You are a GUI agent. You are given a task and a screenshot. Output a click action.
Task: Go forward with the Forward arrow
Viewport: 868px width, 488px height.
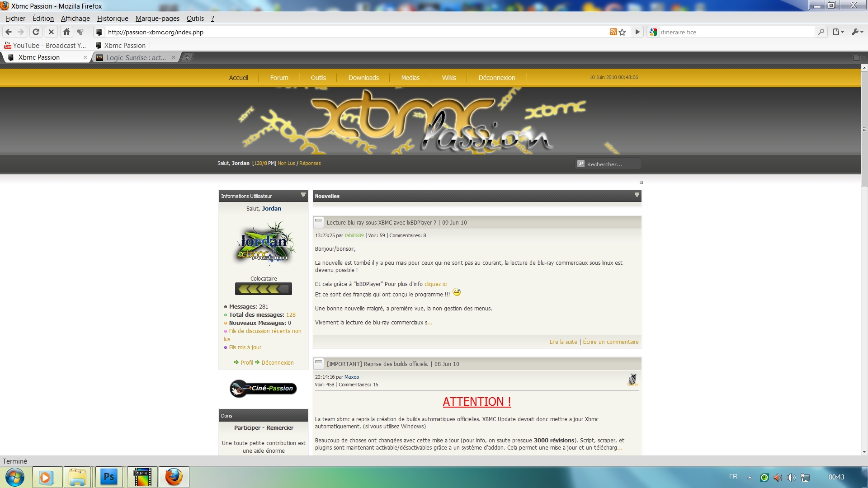(21, 32)
